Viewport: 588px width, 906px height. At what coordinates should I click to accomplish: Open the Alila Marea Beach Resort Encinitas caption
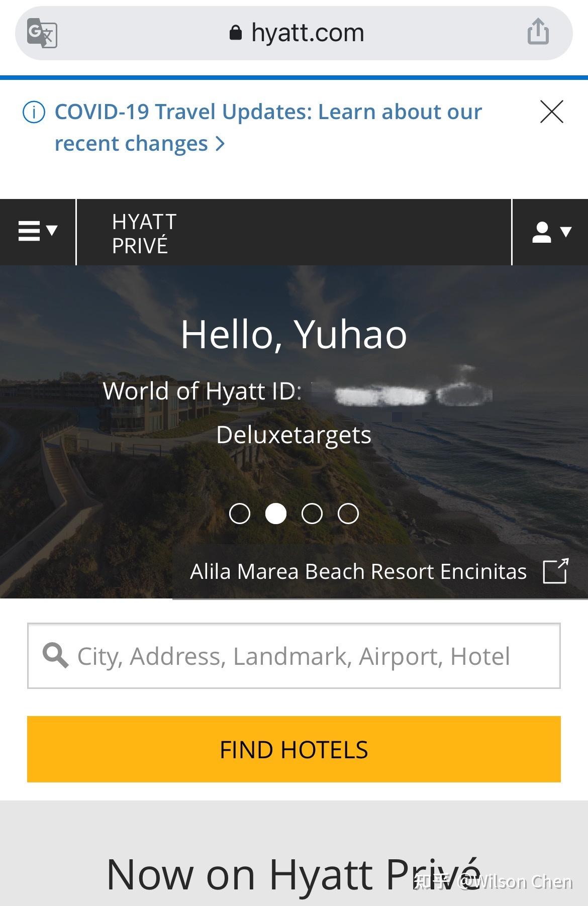358,570
